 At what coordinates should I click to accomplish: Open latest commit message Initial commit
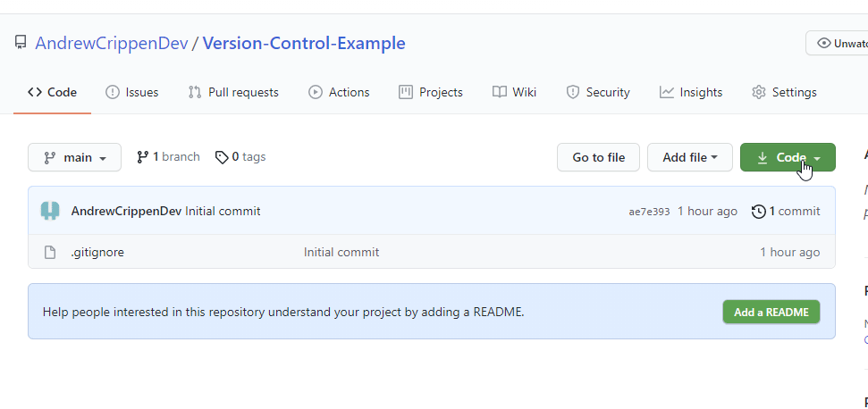pos(223,211)
